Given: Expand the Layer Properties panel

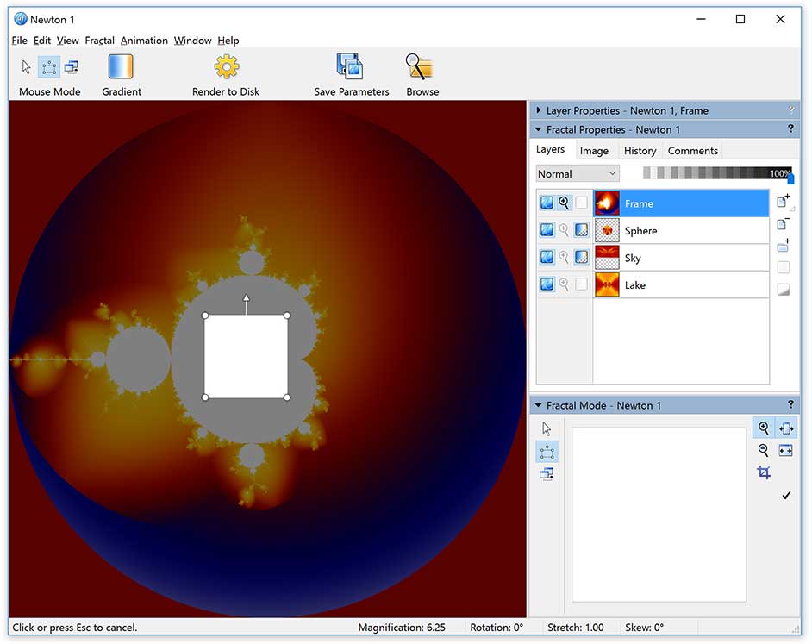Looking at the screenshot, I should (539, 110).
